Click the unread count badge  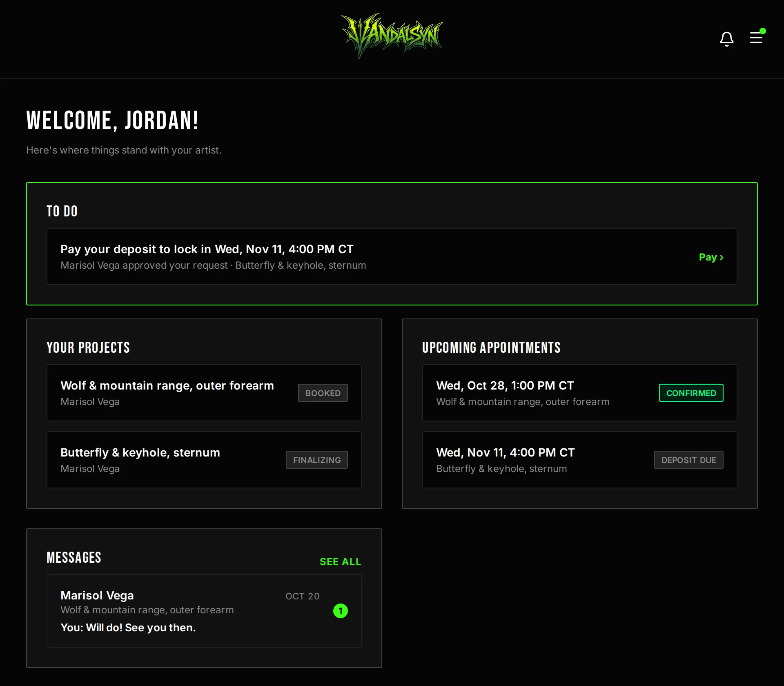tap(341, 611)
